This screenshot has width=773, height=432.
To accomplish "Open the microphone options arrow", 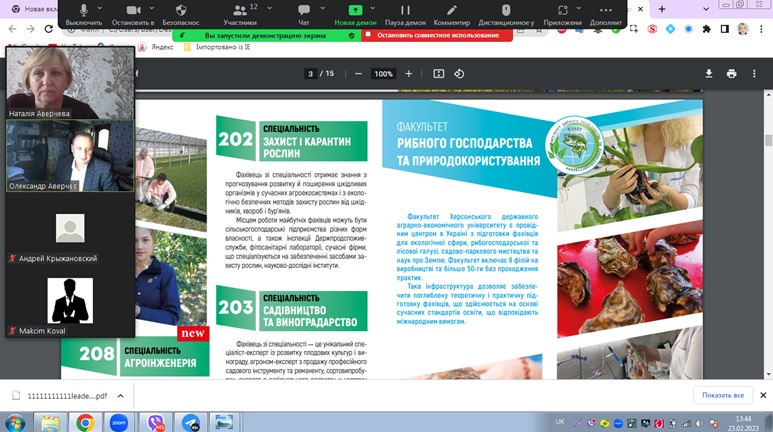I will point(100,8).
